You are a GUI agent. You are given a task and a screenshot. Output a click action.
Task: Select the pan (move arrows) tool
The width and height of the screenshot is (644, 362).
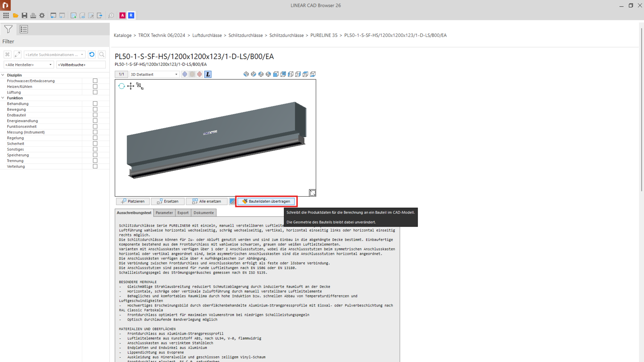pyautogui.click(x=130, y=86)
